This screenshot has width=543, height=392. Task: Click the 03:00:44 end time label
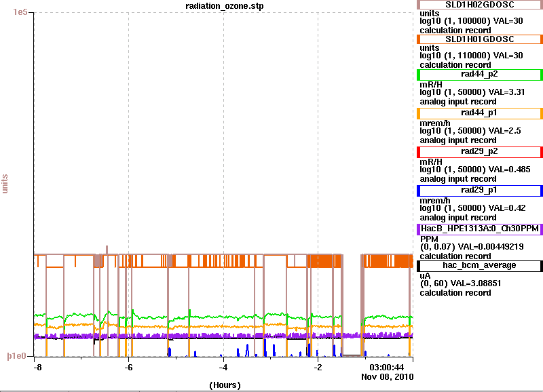[x=386, y=368]
